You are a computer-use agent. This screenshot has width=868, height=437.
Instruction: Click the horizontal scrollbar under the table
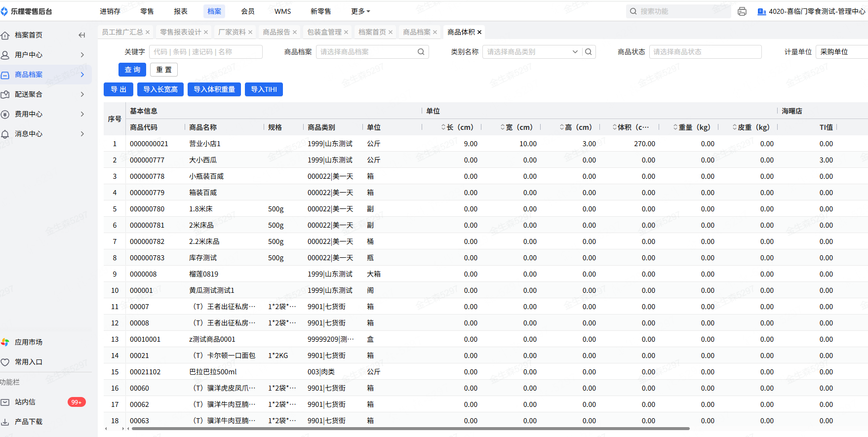click(410, 429)
